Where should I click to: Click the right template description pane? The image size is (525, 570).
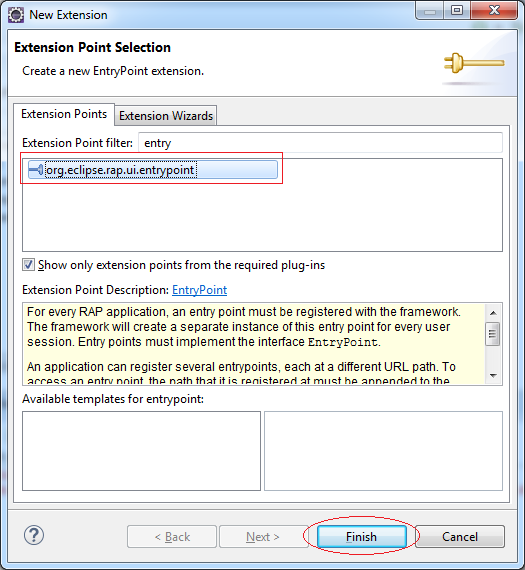click(x=383, y=451)
